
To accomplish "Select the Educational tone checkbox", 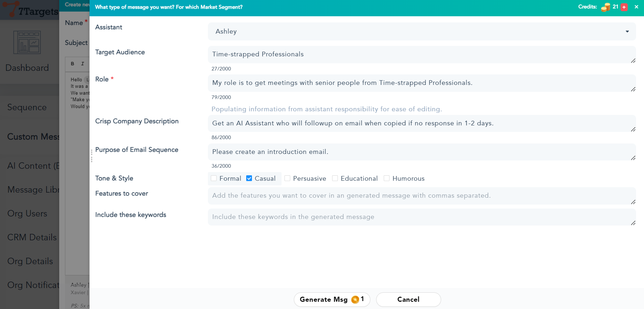I will (x=335, y=179).
